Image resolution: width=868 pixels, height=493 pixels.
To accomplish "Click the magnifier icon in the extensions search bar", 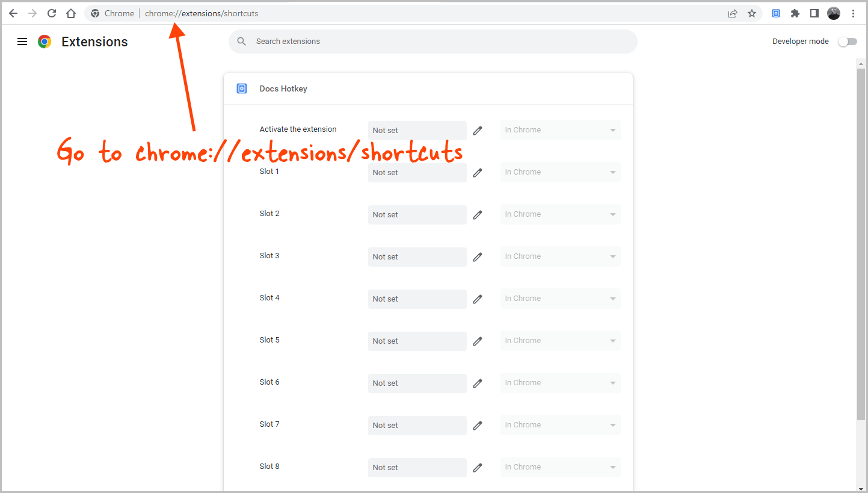I will (x=241, y=41).
